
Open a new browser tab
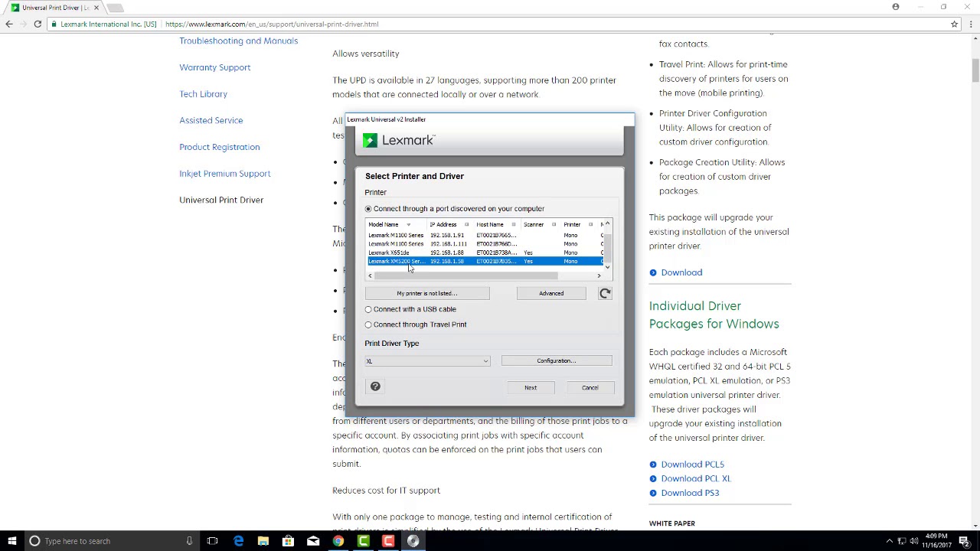(115, 8)
